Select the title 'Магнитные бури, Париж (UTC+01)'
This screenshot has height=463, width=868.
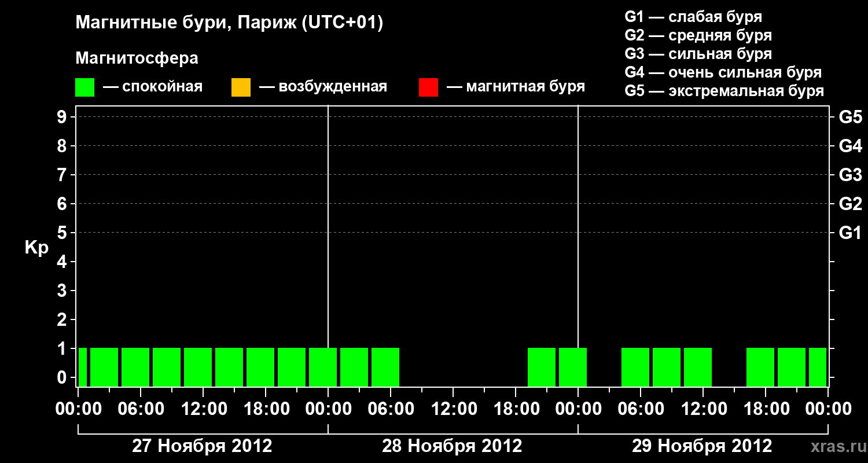pos(230,24)
